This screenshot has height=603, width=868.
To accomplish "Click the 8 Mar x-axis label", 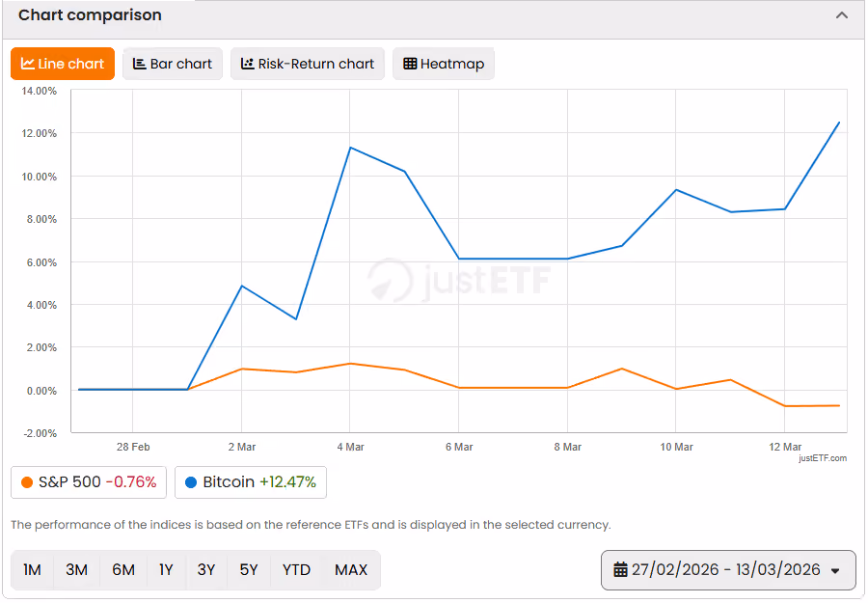I will point(567,447).
